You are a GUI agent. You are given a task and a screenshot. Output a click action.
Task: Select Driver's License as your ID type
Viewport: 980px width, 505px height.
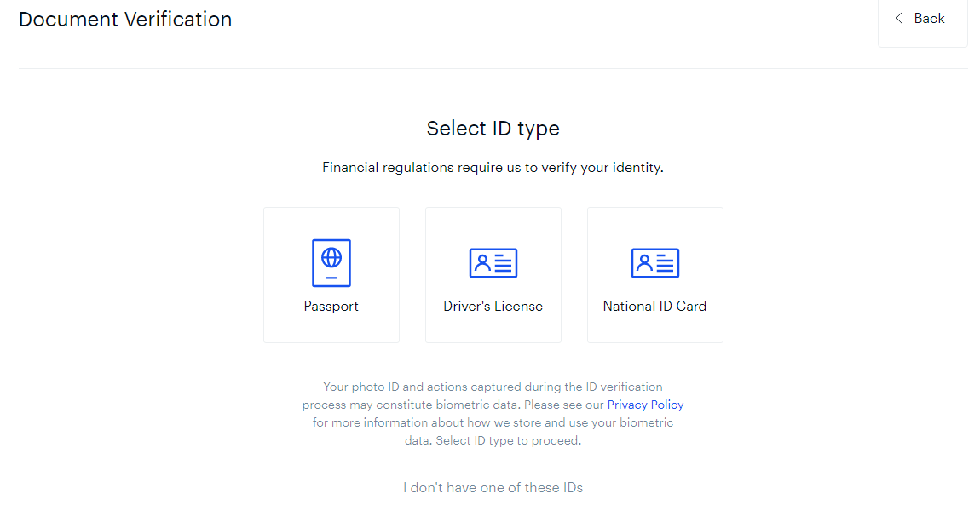pos(493,274)
